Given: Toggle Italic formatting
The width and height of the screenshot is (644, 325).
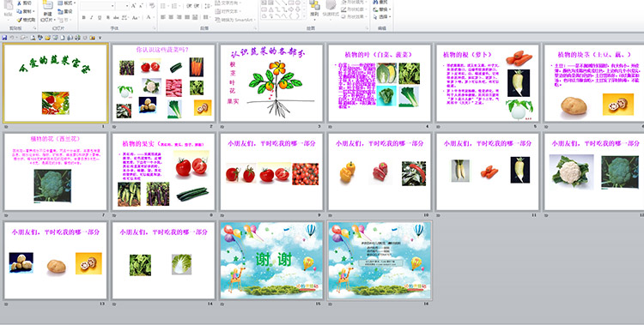Looking at the screenshot, I should pos(92,17).
